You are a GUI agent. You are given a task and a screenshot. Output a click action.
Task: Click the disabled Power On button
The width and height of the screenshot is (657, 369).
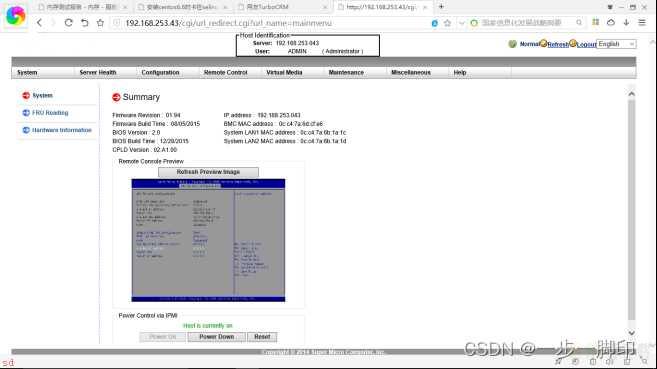[163, 337]
